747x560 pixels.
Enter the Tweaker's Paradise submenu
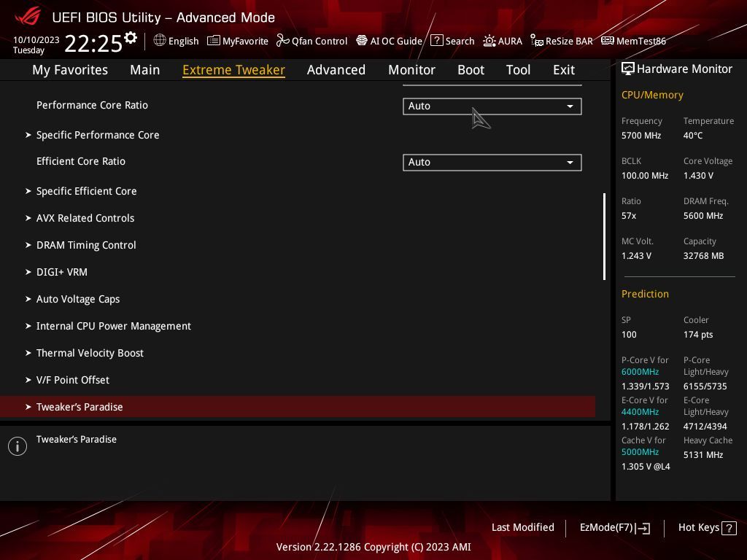[298, 407]
